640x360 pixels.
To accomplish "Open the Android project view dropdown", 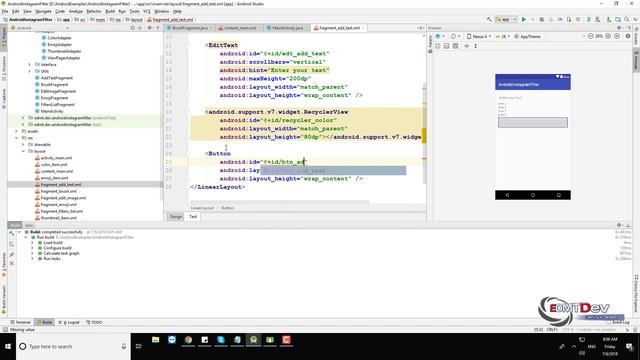I will (40, 28).
